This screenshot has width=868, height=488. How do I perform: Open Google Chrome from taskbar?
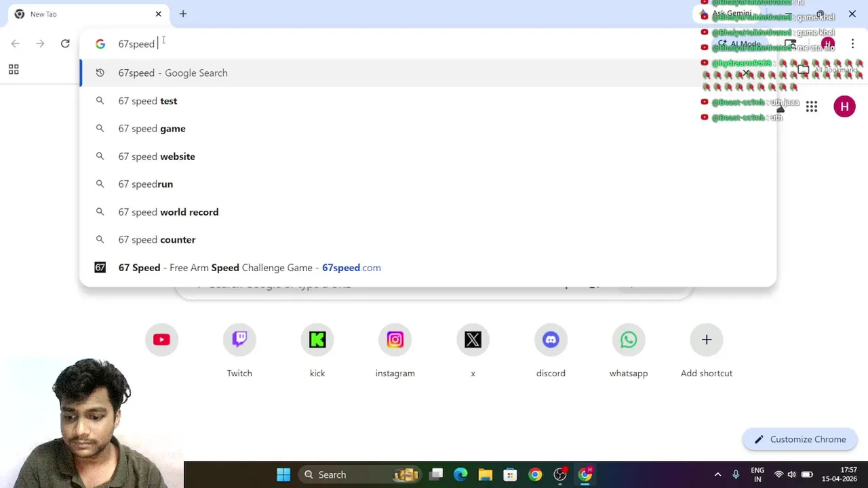click(x=535, y=474)
